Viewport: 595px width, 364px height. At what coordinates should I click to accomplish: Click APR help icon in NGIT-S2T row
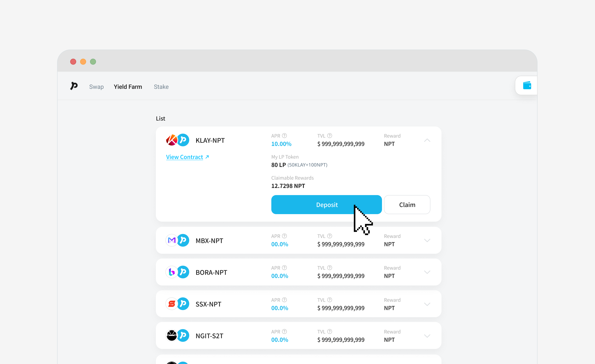tap(284, 331)
